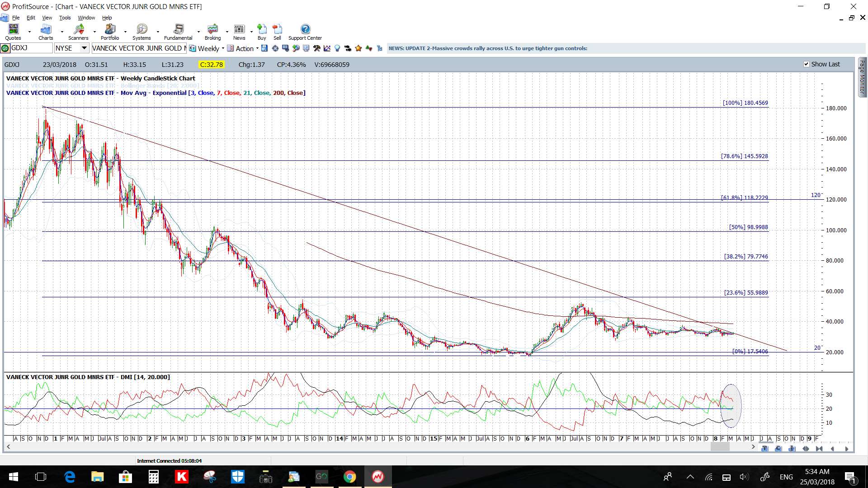Expand the Systems dropdown arrow

coord(158,32)
